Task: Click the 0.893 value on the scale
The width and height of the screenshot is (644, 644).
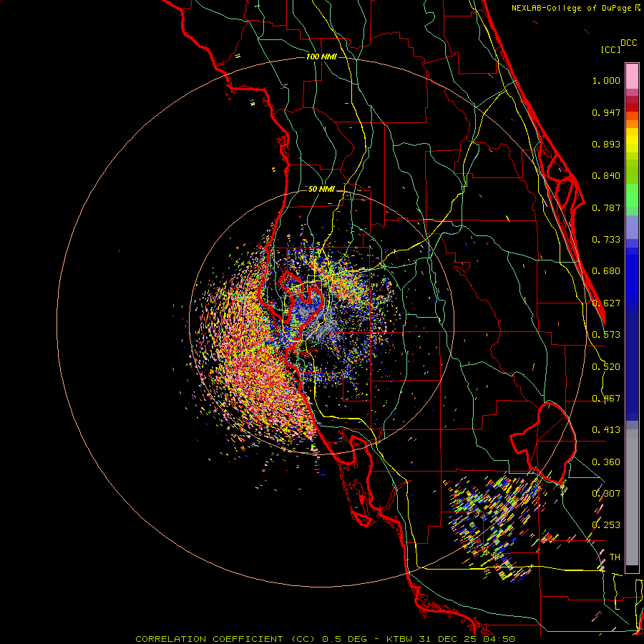Action: click(x=606, y=144)
